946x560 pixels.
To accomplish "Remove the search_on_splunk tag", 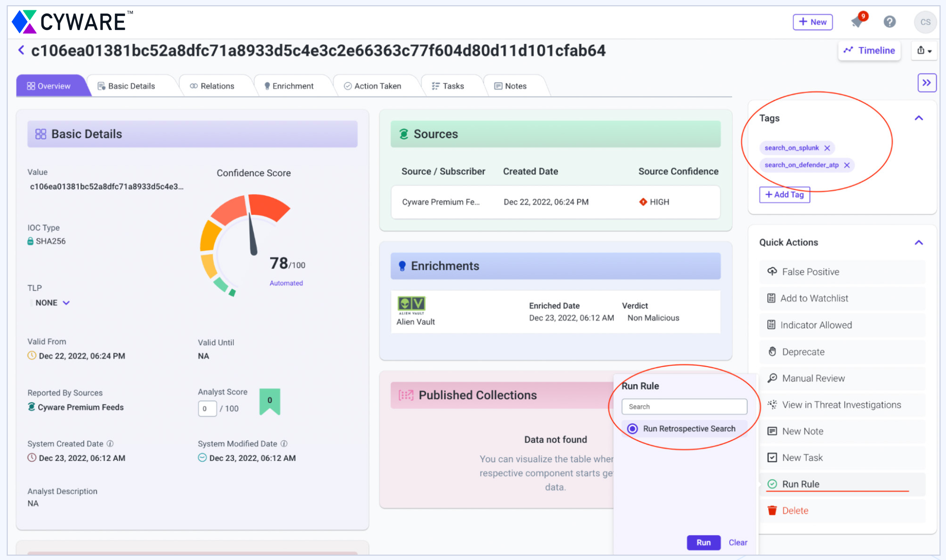I will click(x=827, y=148).
